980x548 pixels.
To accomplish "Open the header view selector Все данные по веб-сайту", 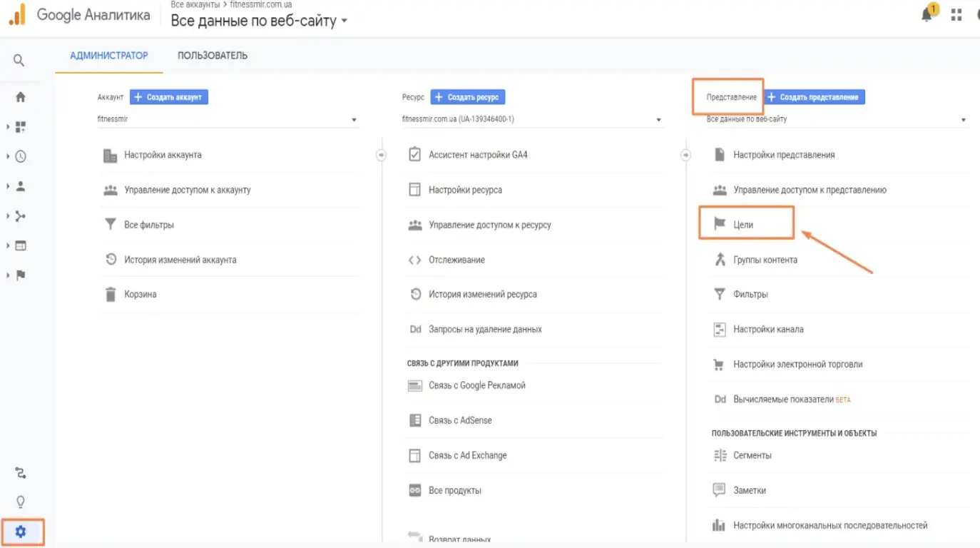I will coord(259,21).
